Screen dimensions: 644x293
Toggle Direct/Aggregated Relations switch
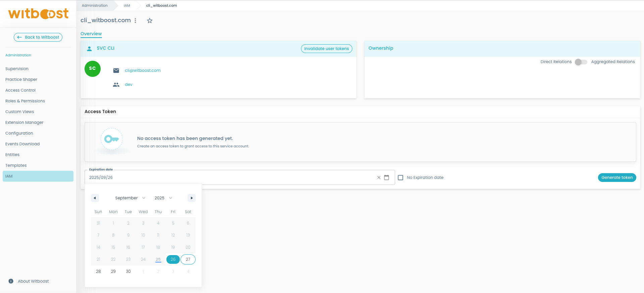tap(581, 62)
